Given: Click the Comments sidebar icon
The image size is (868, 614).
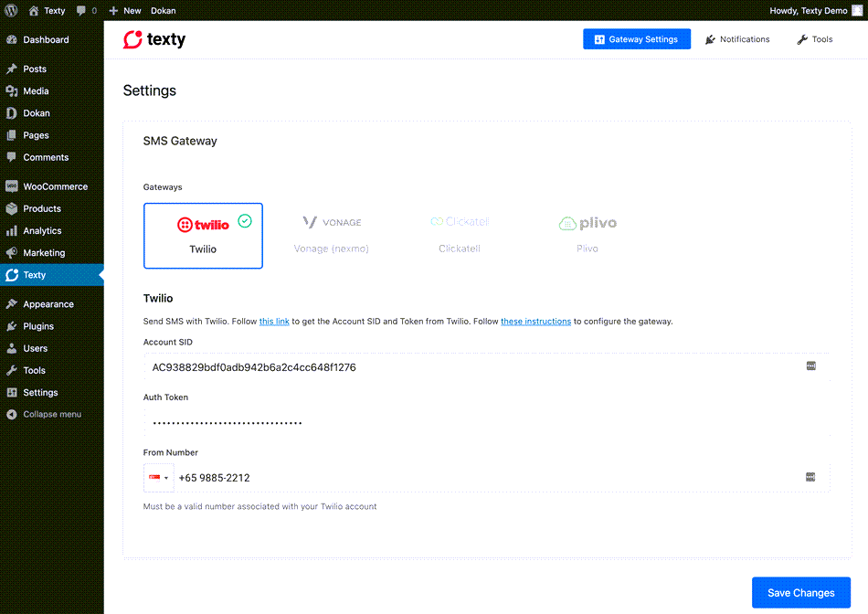Looking at the screenshot, I should click(12, 157).
